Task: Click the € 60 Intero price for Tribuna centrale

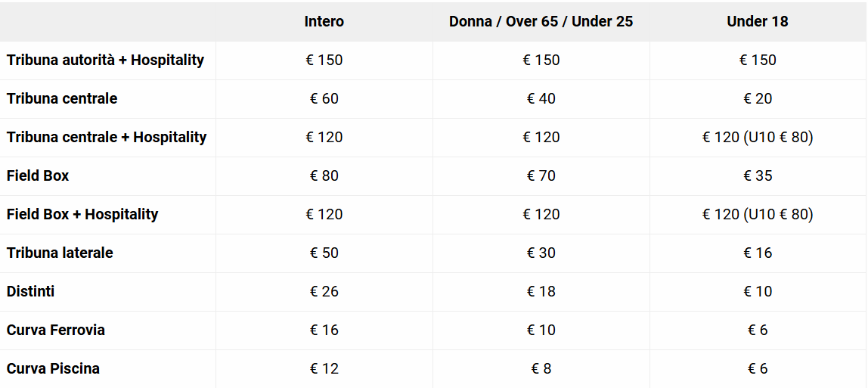Action: 324,98
